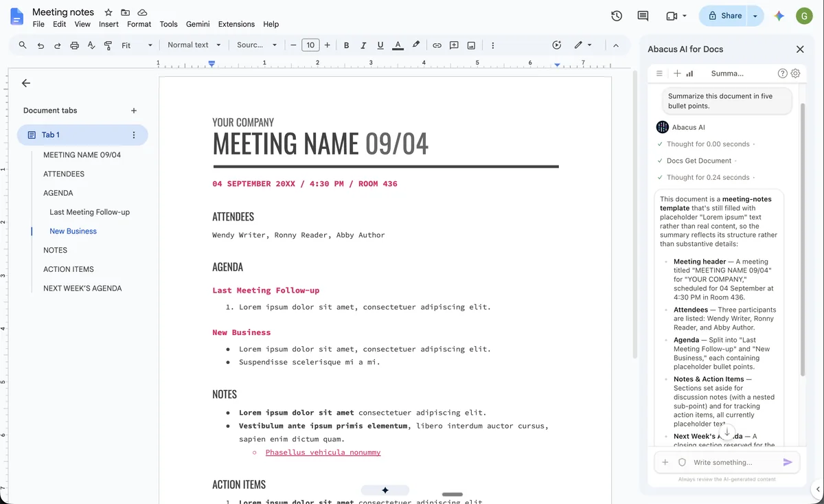Toggle italic formatting

tap(363, 45)
